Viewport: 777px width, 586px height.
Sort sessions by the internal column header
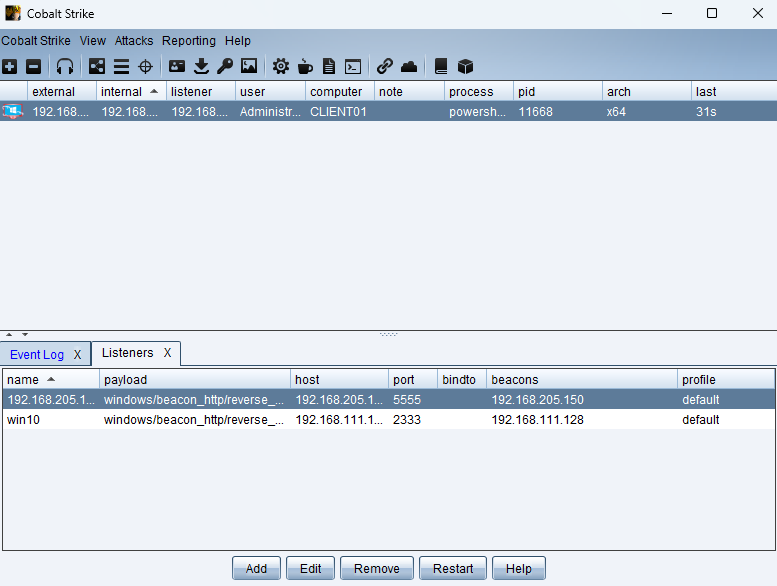(122, 92)
